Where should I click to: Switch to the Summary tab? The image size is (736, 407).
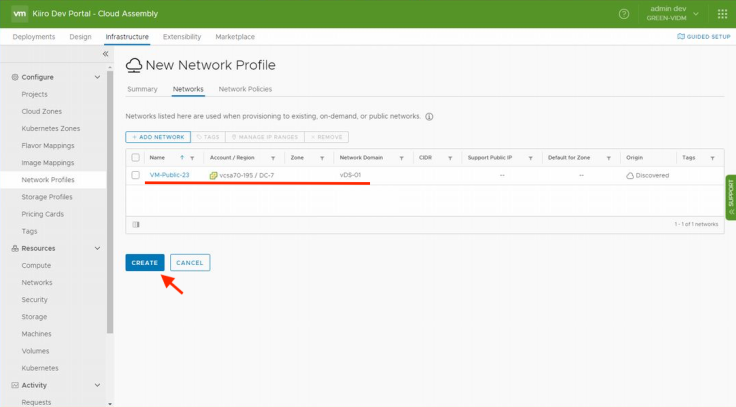click(142, 89)
